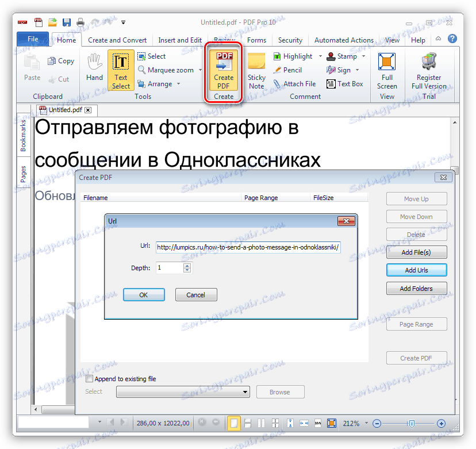The height and width of the screenshot is (449, 476).
Task: Open the Security ribbon tab
Action: (290, 40)
